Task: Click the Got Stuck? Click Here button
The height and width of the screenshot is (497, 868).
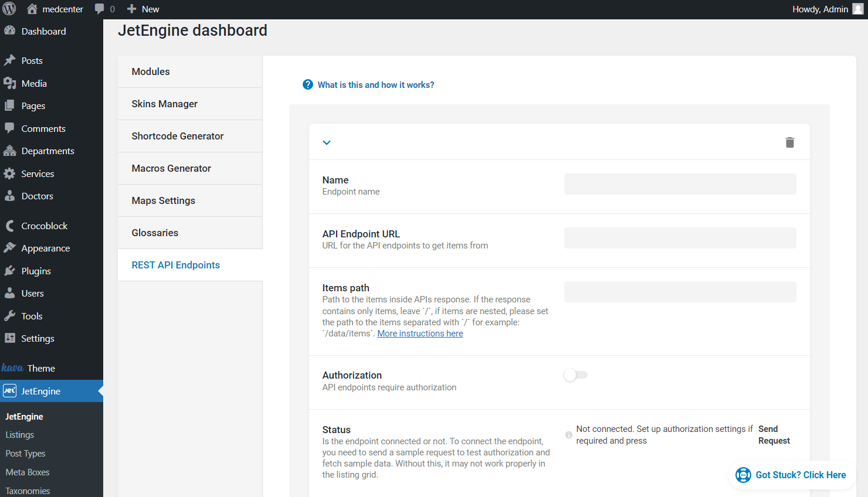Action: coord(791,475)
